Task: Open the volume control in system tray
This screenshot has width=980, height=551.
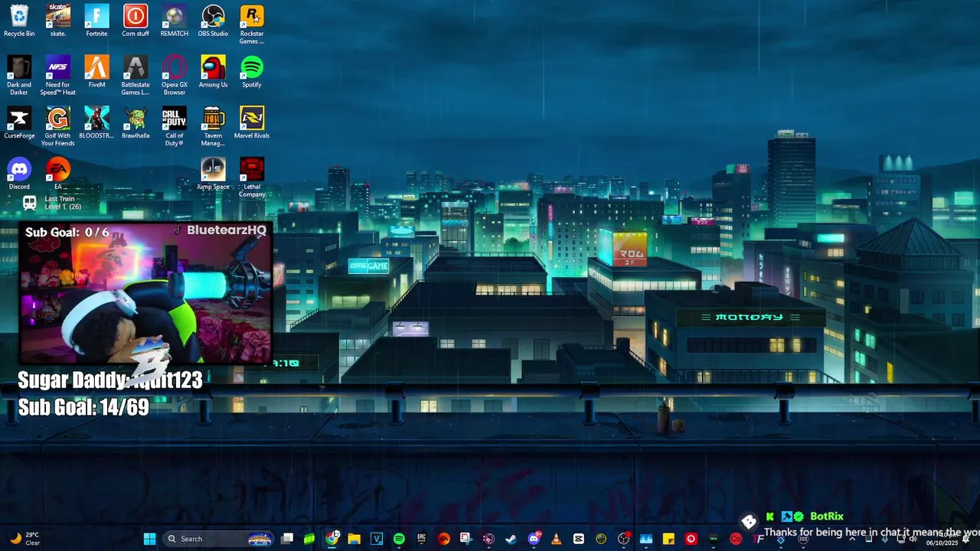Action: click(x=913, y=539)
